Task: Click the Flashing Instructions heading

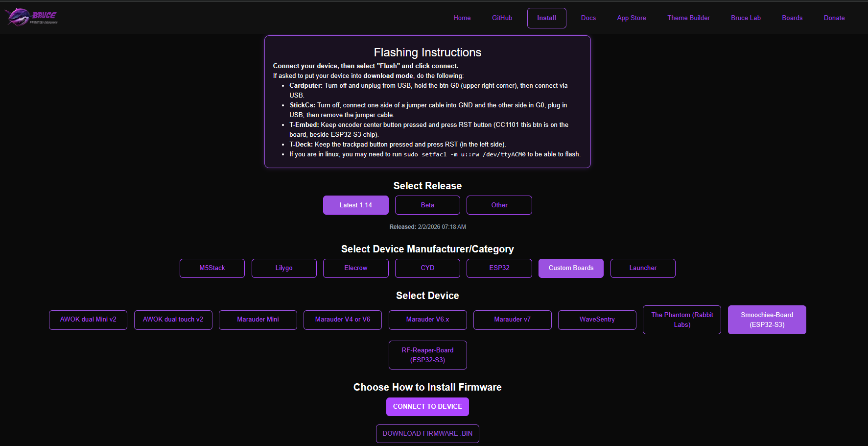Action: [427, 52]
